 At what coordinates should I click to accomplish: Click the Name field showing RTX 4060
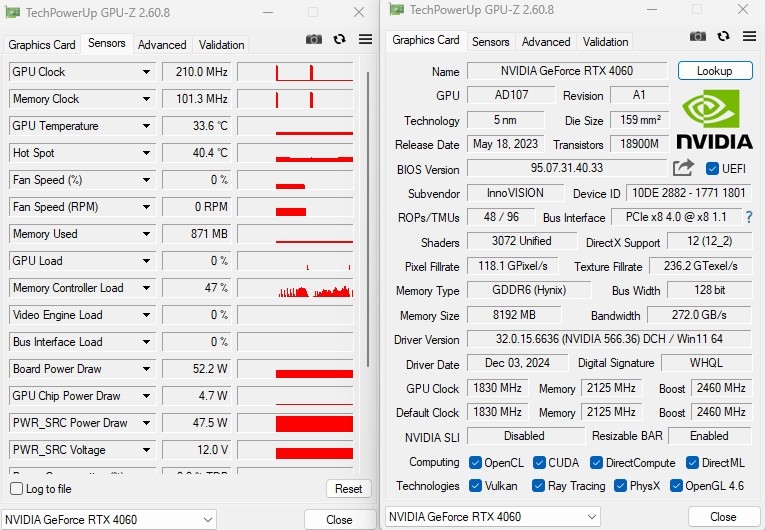pos(567,71)
